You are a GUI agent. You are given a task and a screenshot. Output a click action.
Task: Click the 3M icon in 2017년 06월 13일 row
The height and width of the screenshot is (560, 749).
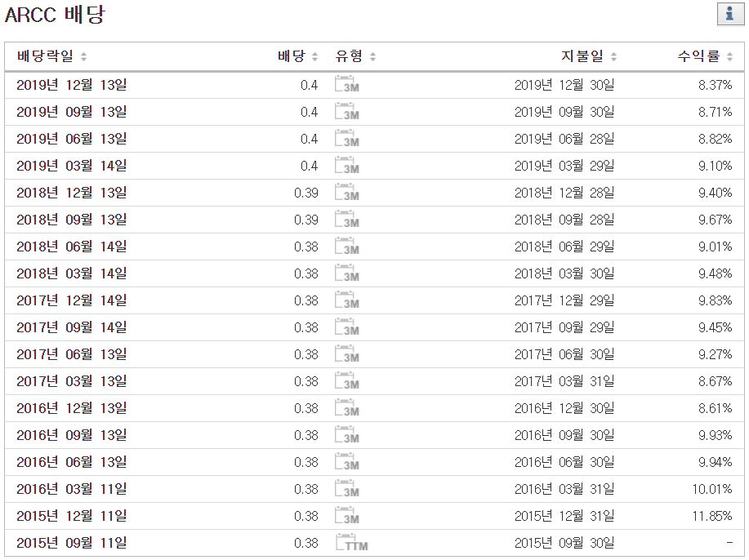[x=347, y=353]
